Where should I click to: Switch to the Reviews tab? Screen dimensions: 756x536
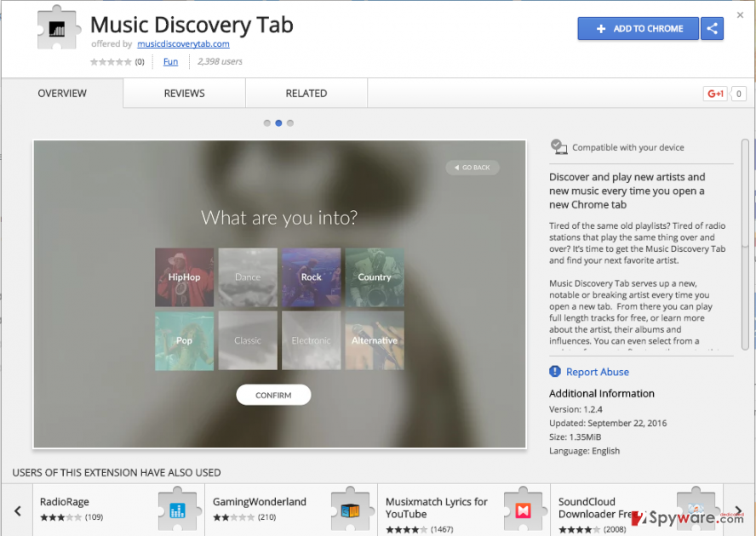click(184, 93)
